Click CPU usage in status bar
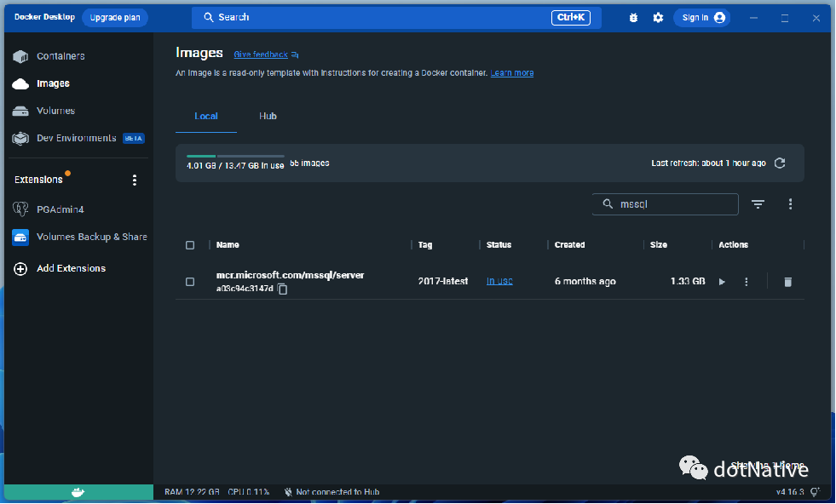This screenshot has height=504, width=836. [248, 492]
